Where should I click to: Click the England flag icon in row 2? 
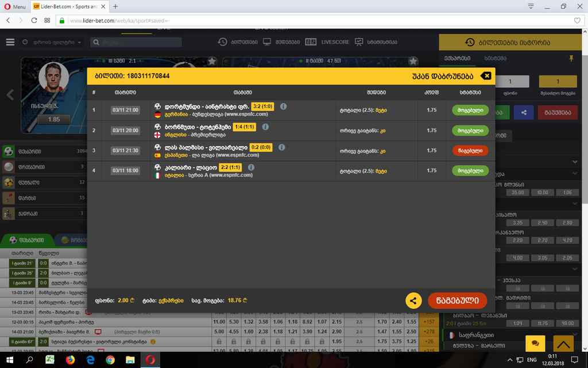coord(157,135)
